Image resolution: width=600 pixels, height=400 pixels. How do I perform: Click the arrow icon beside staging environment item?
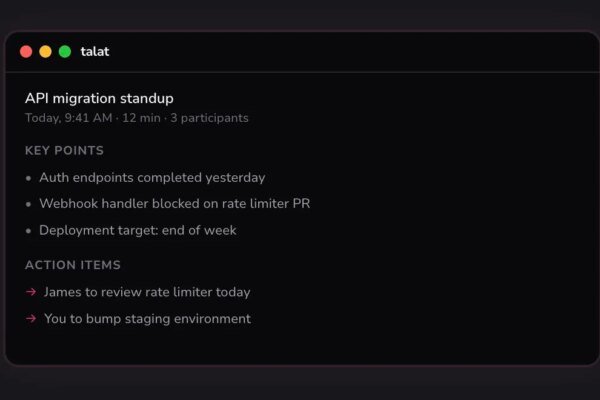[32, 319]
